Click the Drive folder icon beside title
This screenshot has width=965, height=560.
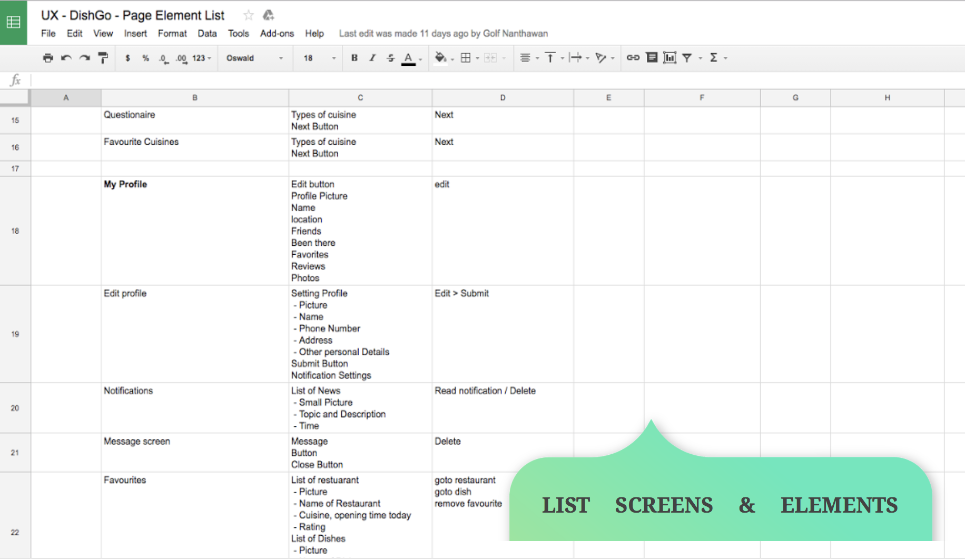click(x=268, y=15)
